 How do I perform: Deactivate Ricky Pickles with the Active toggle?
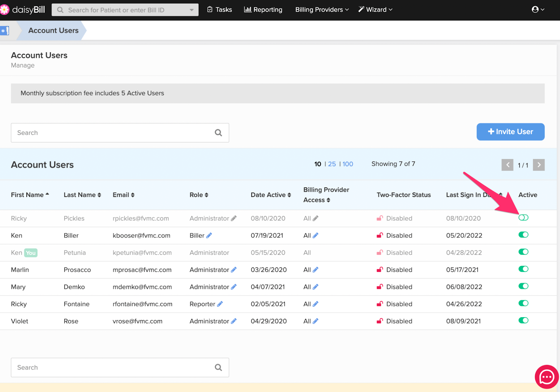click(x=523, y=218)
